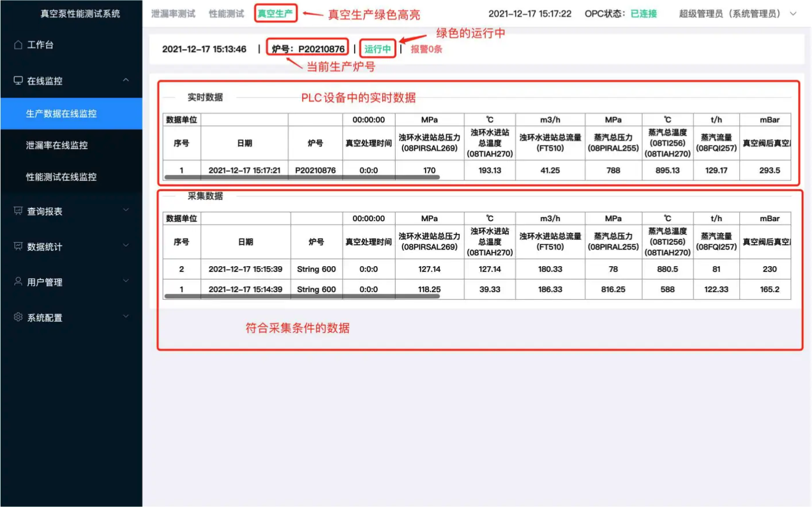Click the 用户管理 person icon
Image resolution: width=812 pixels, height=507 pixels.
click(x=18, y=281)
